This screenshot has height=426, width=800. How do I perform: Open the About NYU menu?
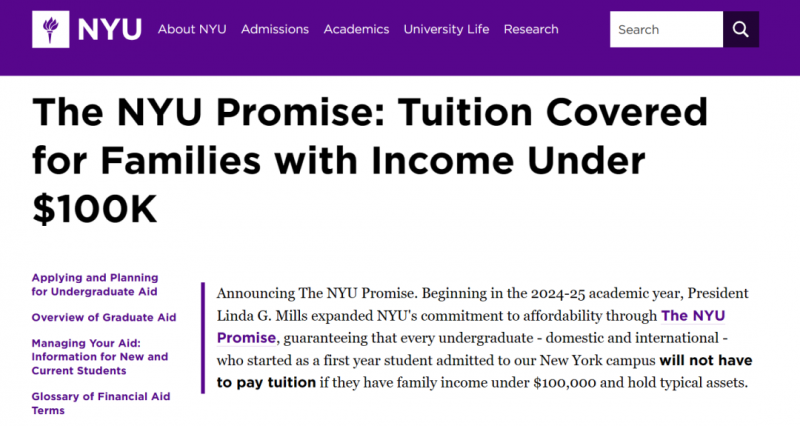click(x=192, y=30)
